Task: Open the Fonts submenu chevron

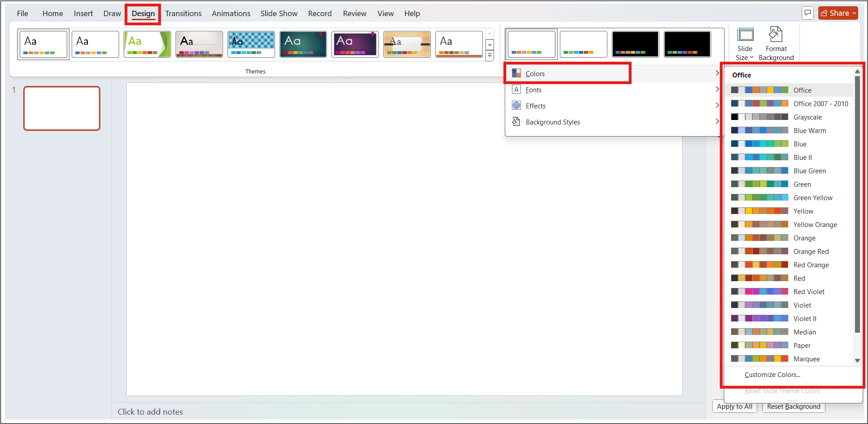Action: click(x=717, y=89)
